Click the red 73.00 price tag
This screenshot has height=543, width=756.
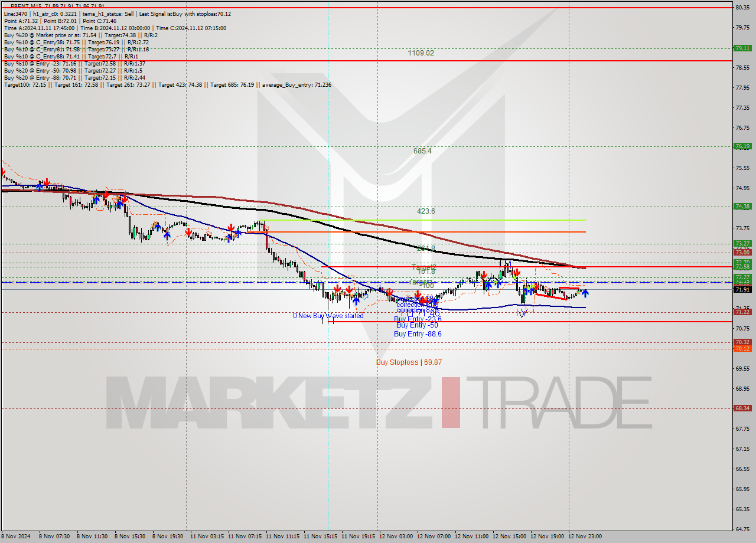tap(742, 252)
